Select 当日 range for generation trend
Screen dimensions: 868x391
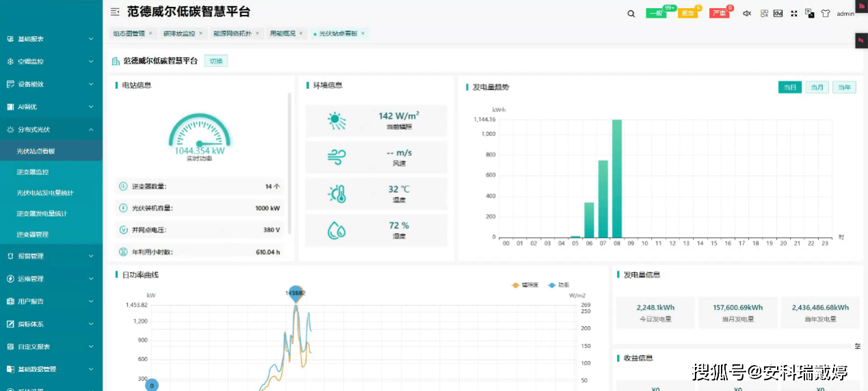790,87
